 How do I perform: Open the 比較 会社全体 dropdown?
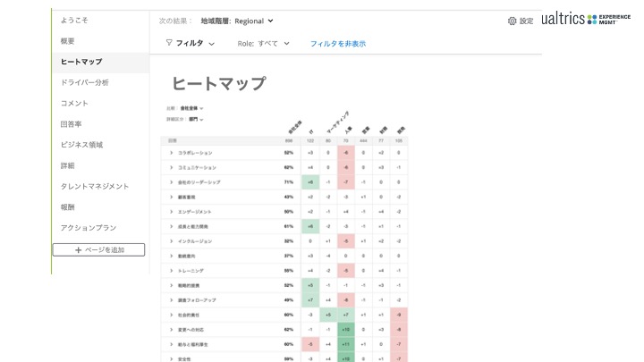coord(189,108)
